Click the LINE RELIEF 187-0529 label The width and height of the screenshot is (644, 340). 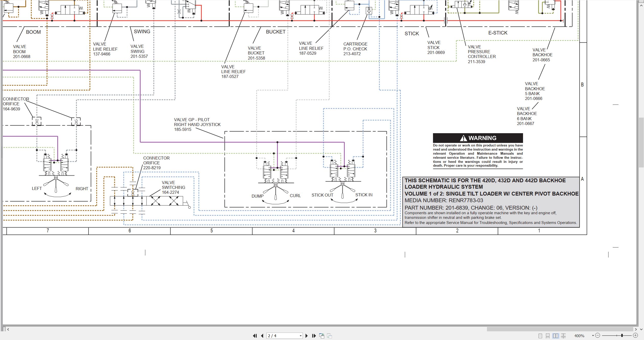[x=311, y=48]
